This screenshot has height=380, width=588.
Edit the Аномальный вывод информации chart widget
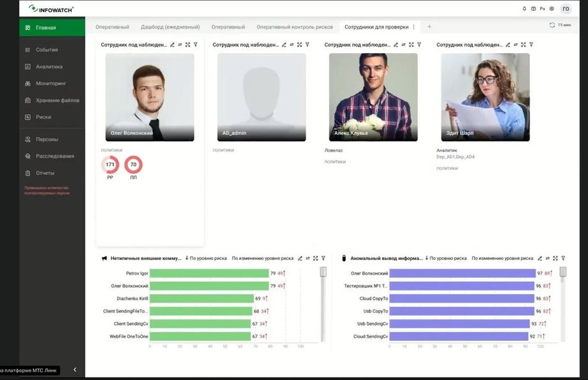coord(539,258)
